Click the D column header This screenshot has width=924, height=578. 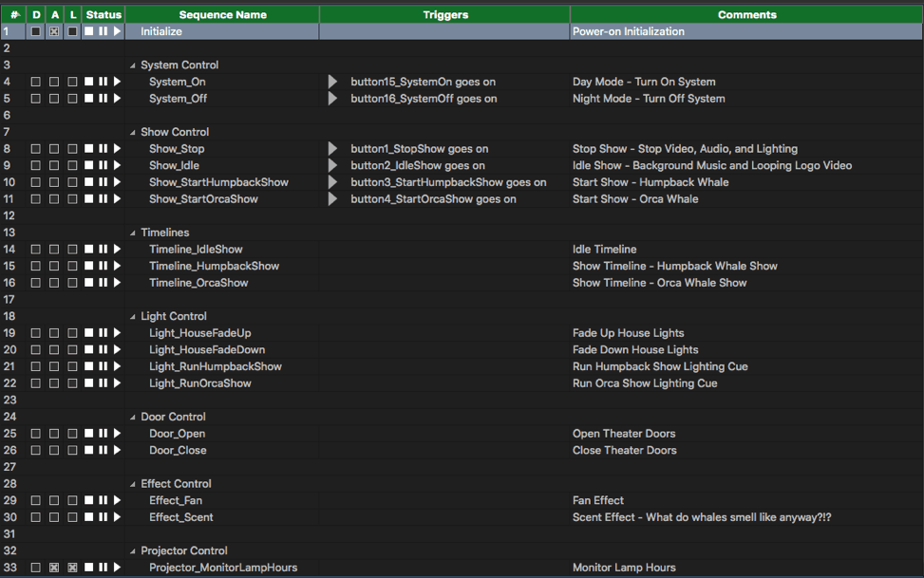coord(36,14)
